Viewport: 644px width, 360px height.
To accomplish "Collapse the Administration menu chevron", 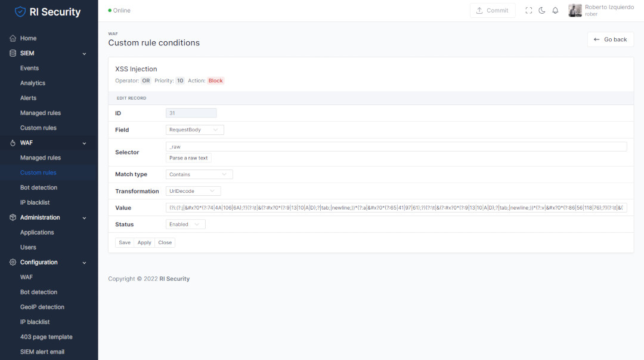I will [x=84, y=218].
